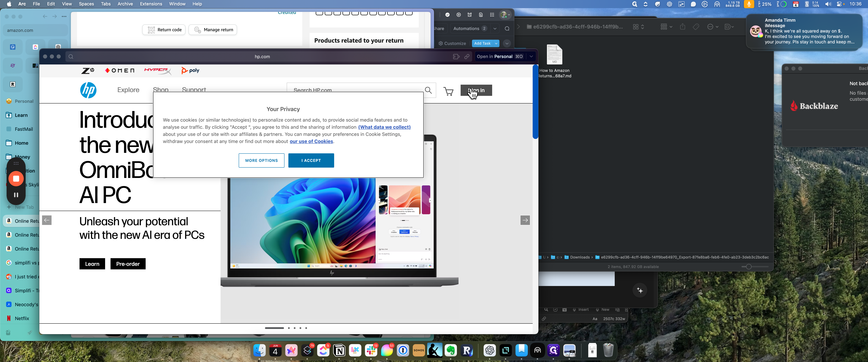Open the What data we collect link
Viewport: 868px width, 362px height.
384,127
